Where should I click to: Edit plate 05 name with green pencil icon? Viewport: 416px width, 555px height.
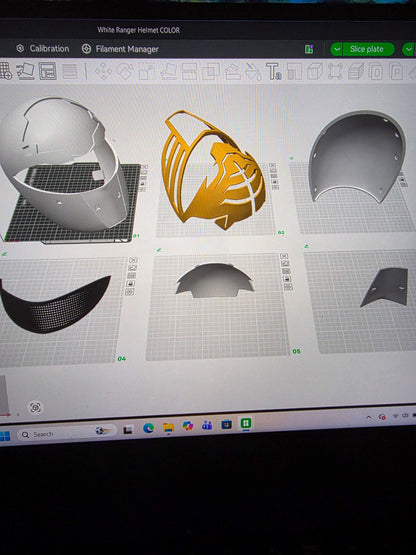[x=159, y=250]
